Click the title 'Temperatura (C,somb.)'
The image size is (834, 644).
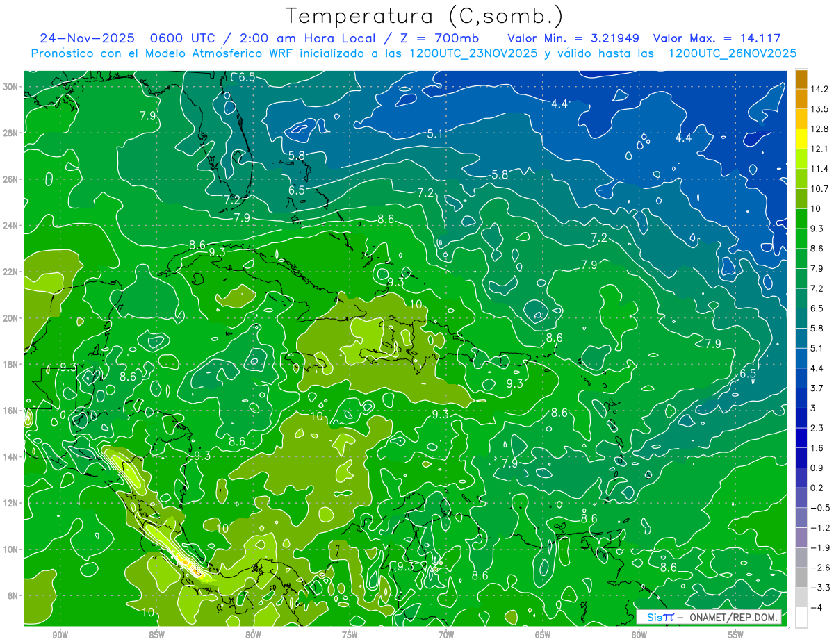coord(425,16)
